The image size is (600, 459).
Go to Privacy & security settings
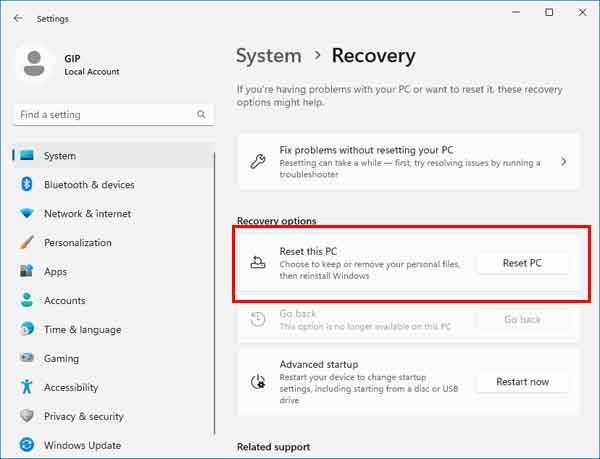[113, 416]
